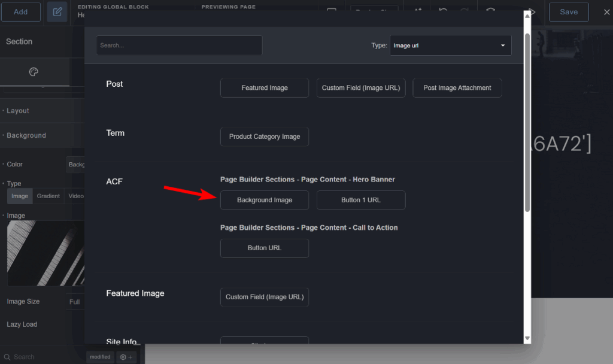Screen dimensions: 613x364
Task: Select Featured Image under Post
Action: (264, 88)
